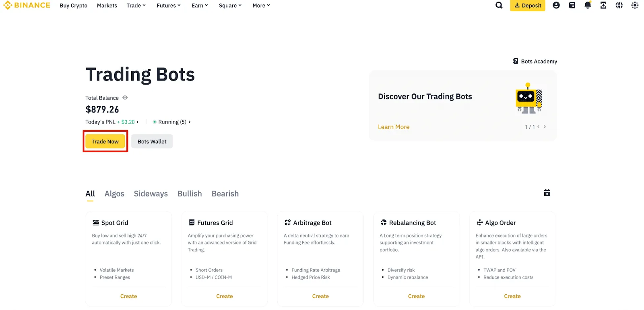Image resolution: width=644 pixels, height=310 pixels.
Task: Create an Arbitrage Bot
Action: (x=320, y=296)
